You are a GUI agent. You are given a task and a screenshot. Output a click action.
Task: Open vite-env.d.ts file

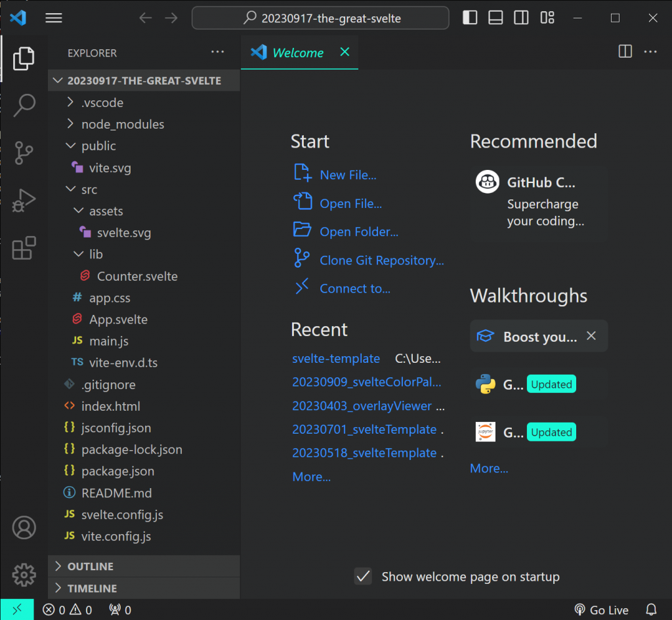(144, 363)
